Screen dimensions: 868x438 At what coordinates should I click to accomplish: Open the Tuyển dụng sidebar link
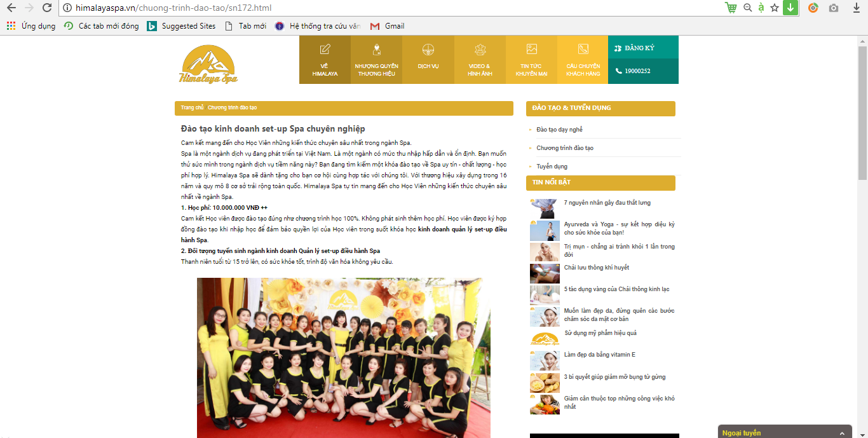(x=552, y=167)
